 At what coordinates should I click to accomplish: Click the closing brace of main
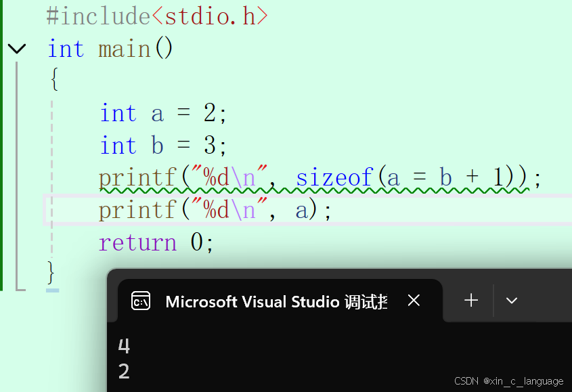(x=51, y=272)
